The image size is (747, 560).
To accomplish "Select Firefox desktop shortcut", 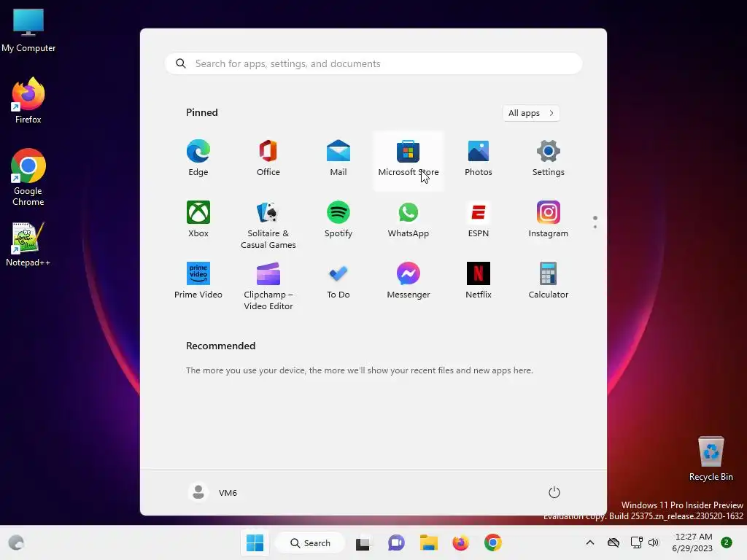I will [28, 101].
